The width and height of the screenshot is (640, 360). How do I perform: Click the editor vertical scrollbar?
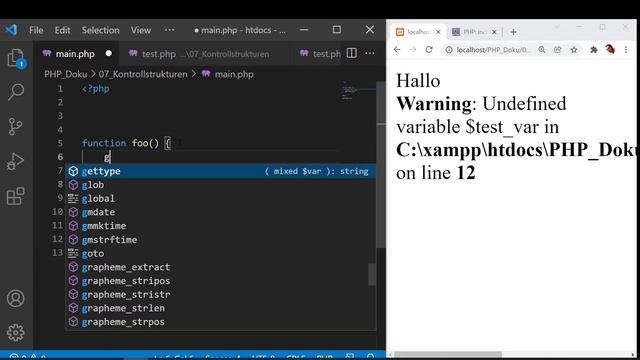click(381, 165)
